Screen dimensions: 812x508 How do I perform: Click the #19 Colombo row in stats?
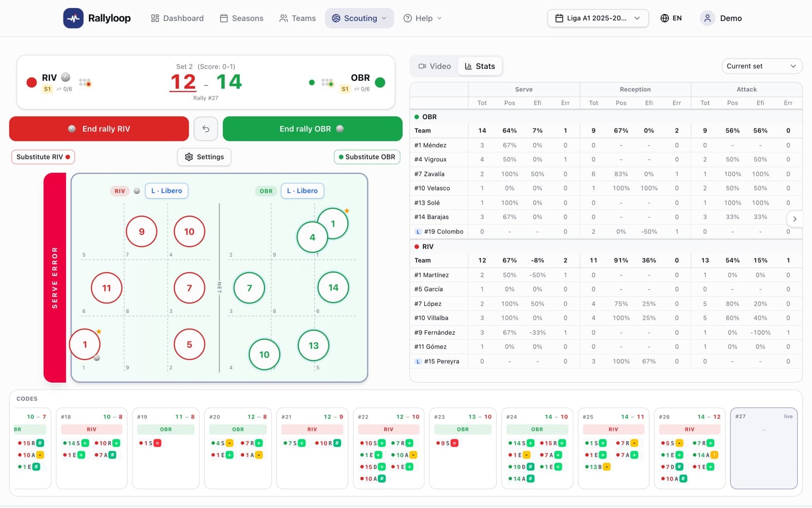[x=606, y=232]
